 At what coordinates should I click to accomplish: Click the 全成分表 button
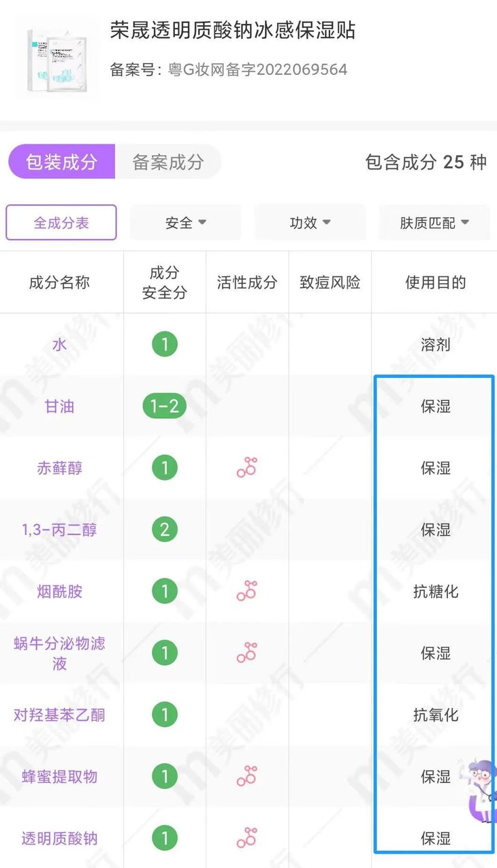[x=61, y=222]
